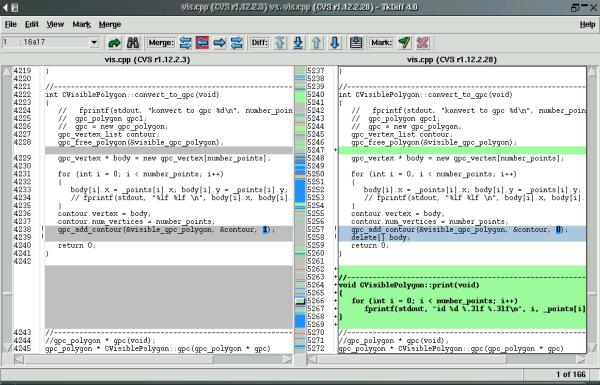Click left pane title vis.cpp (CVS r1.12.2.3)
The width and height of the screenshot is (600, 385).
[x=147, y=60]
